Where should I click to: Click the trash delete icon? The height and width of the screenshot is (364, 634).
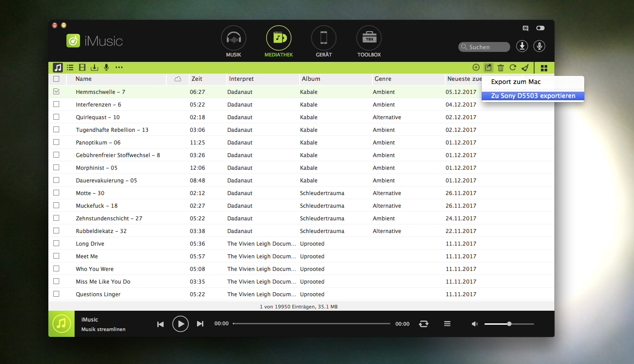(x=501, y=68)
